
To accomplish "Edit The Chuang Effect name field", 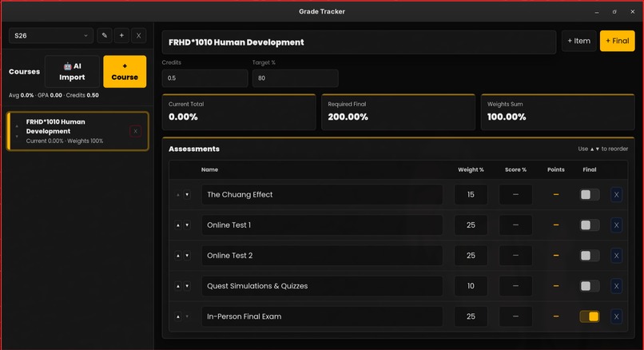I will point(322,195).
